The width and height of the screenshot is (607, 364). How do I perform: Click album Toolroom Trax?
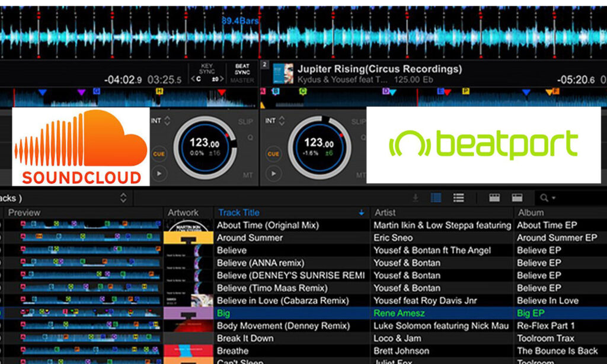(x=546, y=339)
